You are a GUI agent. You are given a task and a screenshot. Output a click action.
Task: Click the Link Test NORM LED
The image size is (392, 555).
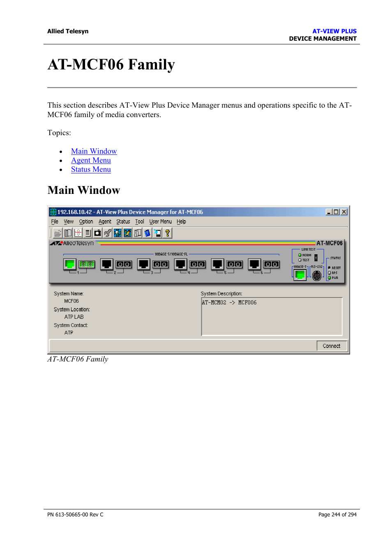click(x=300, y=255)
